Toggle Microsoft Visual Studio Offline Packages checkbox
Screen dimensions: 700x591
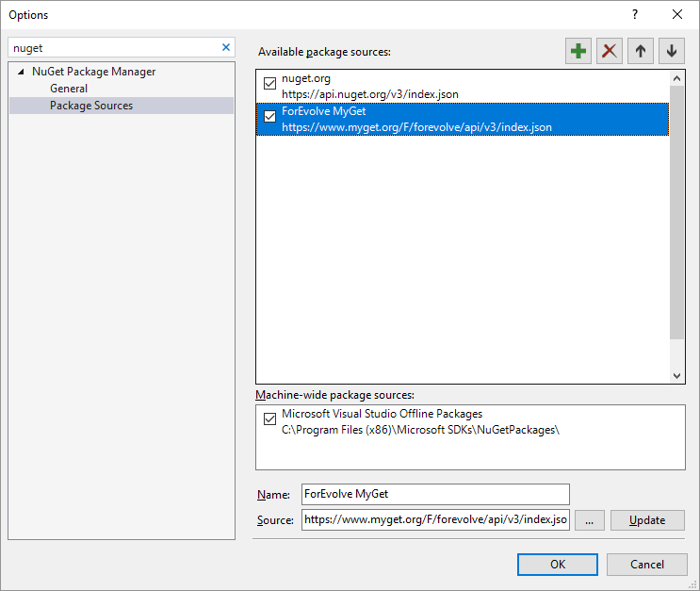tap(269, 419)
